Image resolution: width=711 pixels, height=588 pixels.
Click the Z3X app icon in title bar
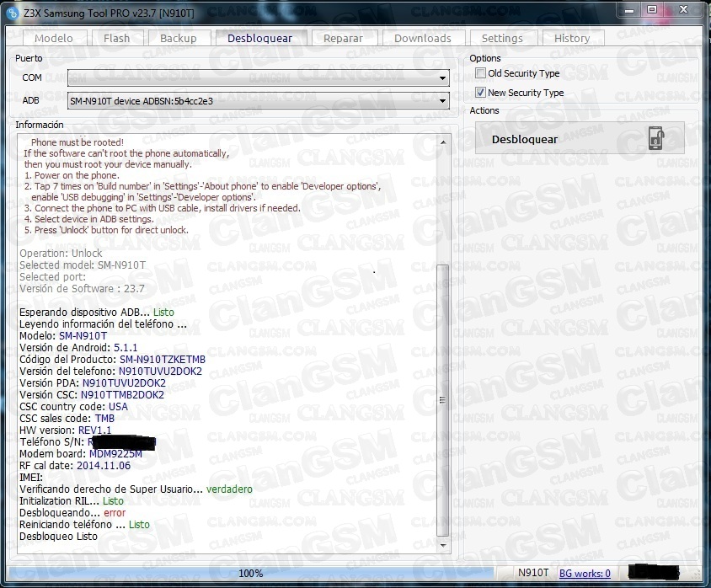pyautogui.click(x=13, y=13)
